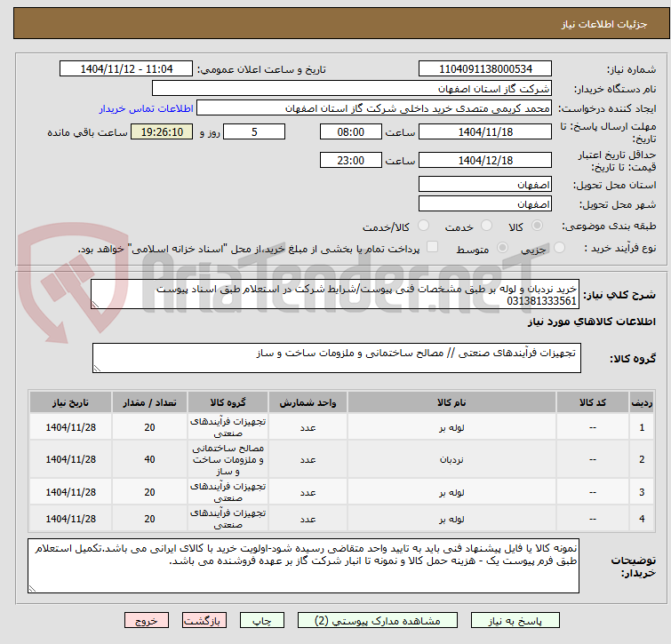The image size is (671, 644).
Task: Click the بازگشت back button
Action: pos(204,621)
